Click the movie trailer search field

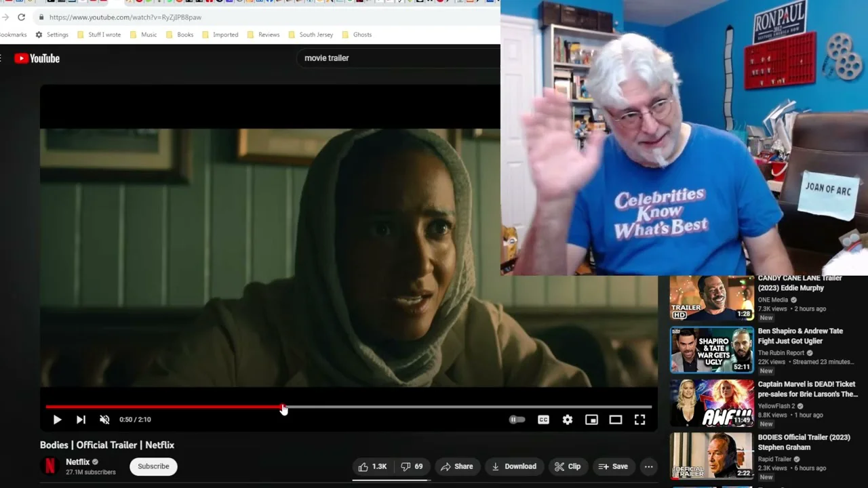click(x=397, y=58)
